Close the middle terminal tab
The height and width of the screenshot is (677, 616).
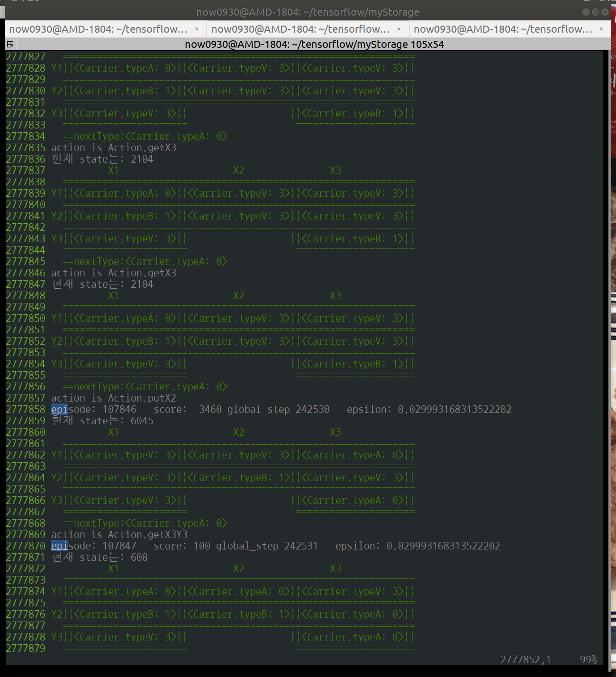tap(399, 29)
